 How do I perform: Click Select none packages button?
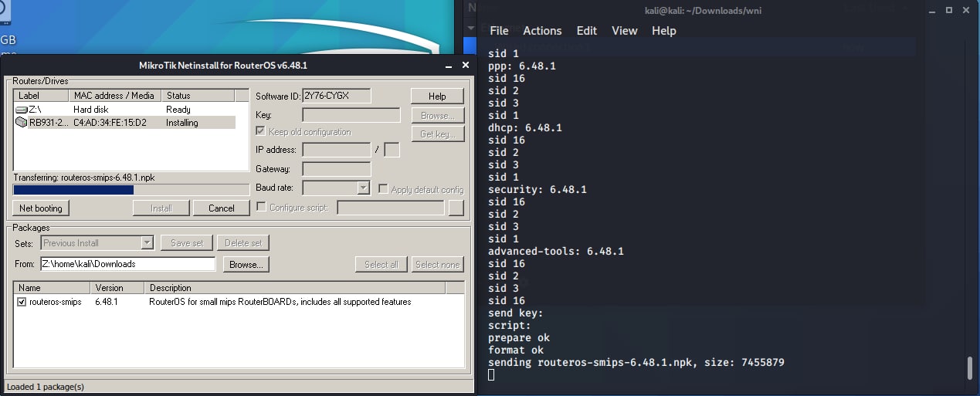click(x=438, y=264)
